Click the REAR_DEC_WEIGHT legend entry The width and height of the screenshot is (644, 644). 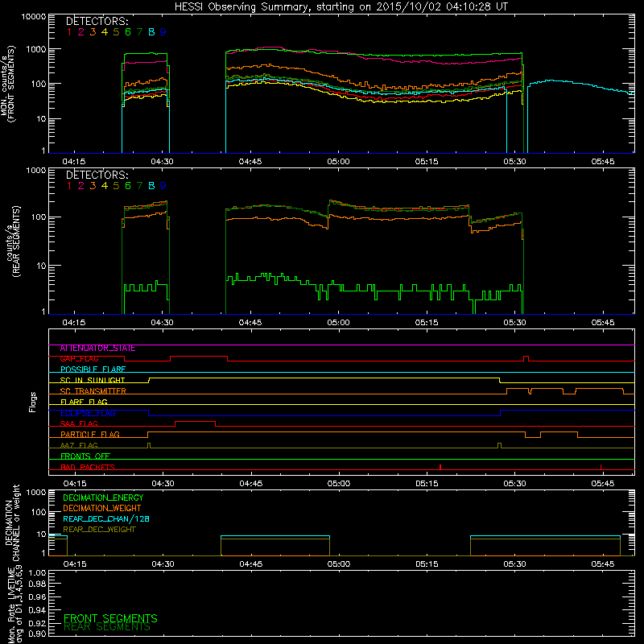(x=99, y=530)
